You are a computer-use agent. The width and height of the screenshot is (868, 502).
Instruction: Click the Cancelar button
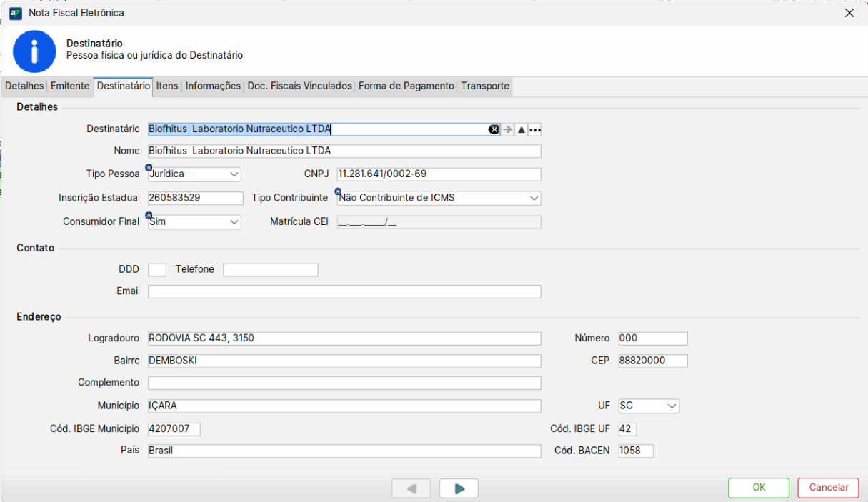pyautogui.click(x=829, y=488)
